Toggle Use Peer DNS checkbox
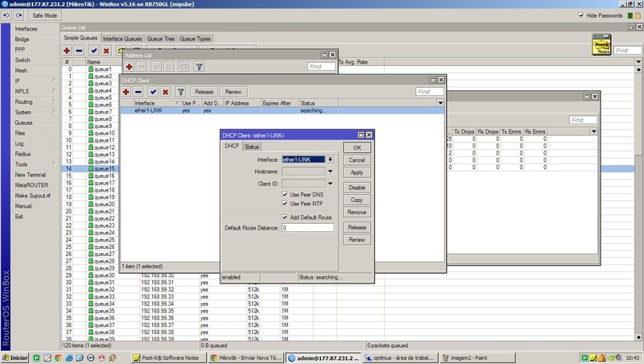Image resolution: width=644 pixels, height=364 pixels. point(284,194)
